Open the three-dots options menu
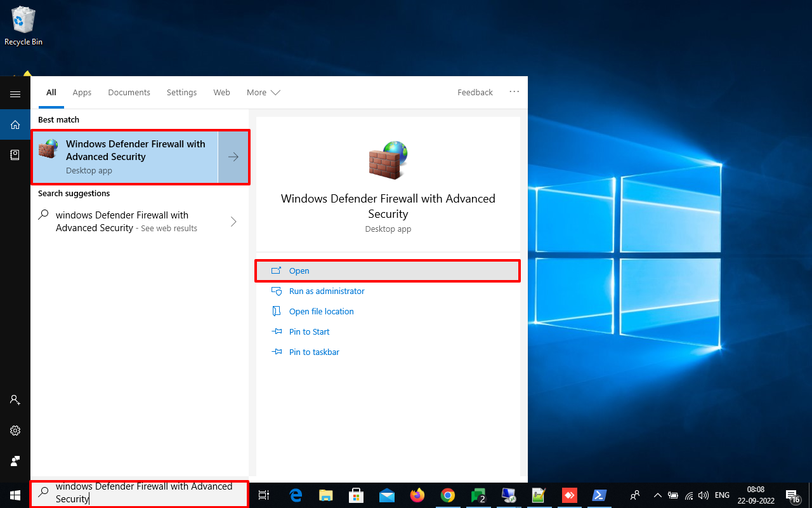This screenshot has height=508, width=812. [x=514, y=91]
